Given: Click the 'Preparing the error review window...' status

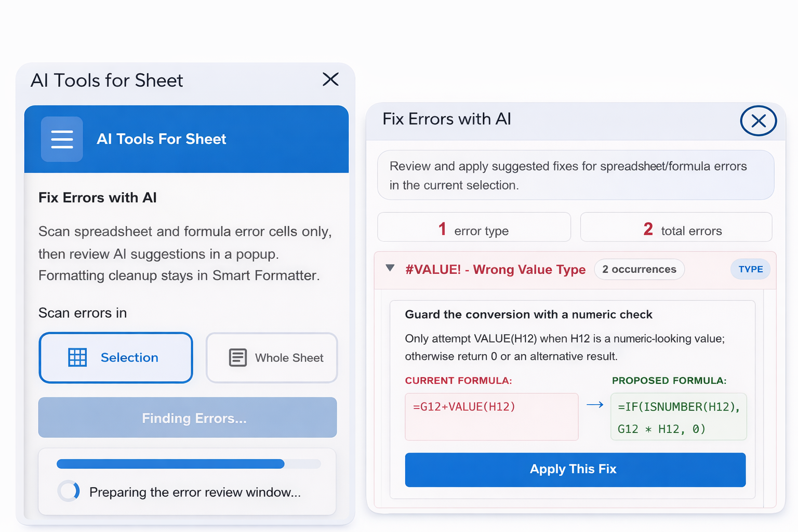Looking at the screenshot, I should [x=195, y=492].
